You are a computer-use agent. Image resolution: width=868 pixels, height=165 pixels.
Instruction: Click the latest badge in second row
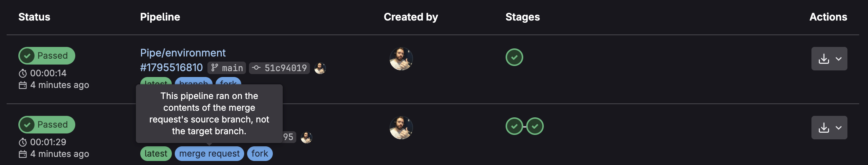pos(156,154)
